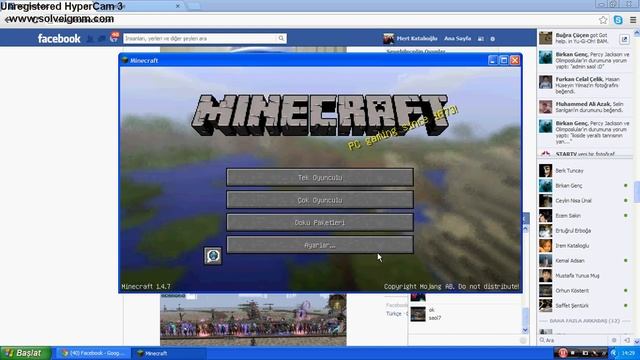Go to Ana Sayfa home link
The image size is (640, 360).
(x=458, y=38)
